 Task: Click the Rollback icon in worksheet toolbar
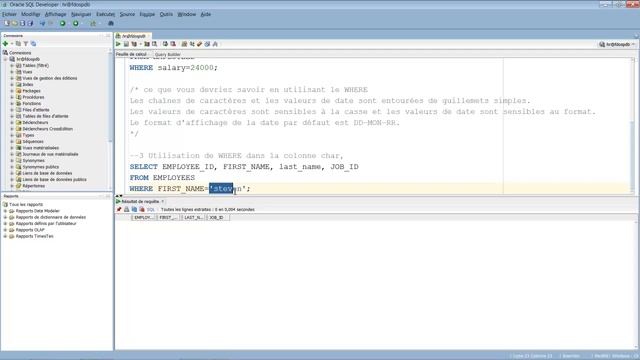click(x=173, y=44)
